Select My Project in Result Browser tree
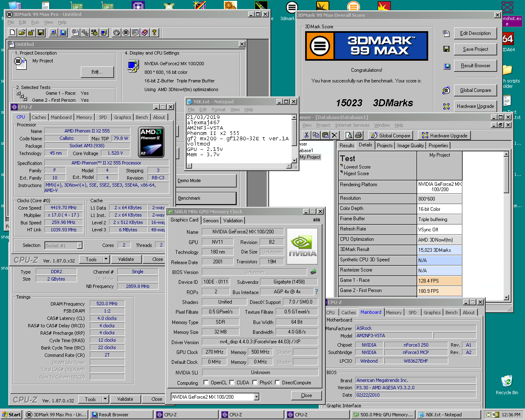 coord(310,157)
